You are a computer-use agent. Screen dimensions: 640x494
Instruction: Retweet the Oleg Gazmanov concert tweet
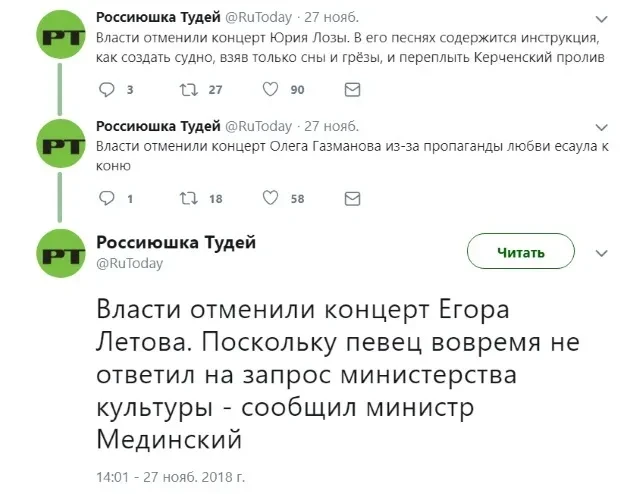click(186, 198)
